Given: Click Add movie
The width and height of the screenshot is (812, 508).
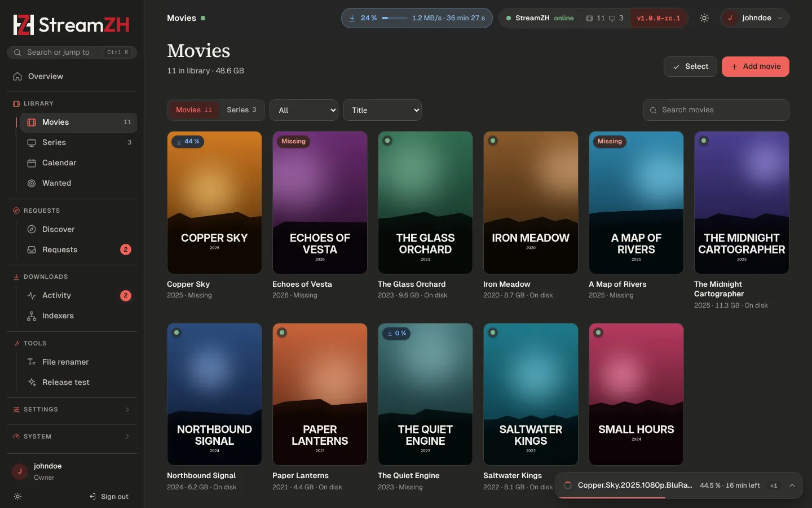Looking at the screenshot, I should pyautogui.click(x=756, y=67).
